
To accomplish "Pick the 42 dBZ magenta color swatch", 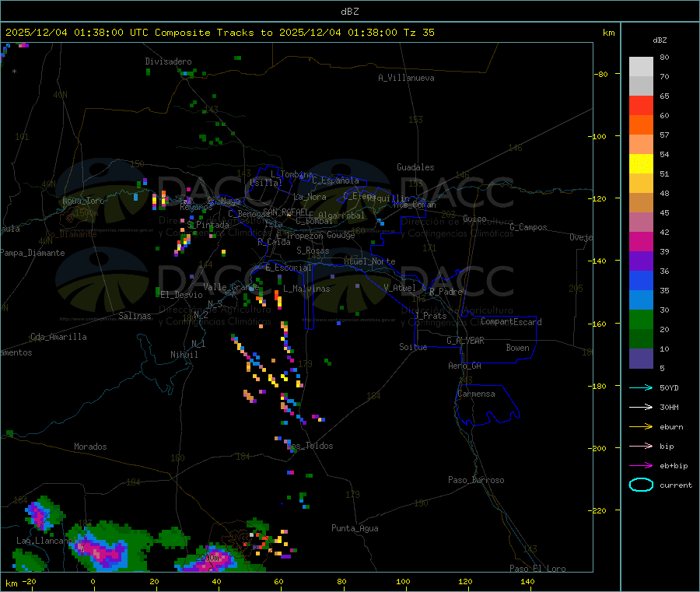I will (641, 241).
